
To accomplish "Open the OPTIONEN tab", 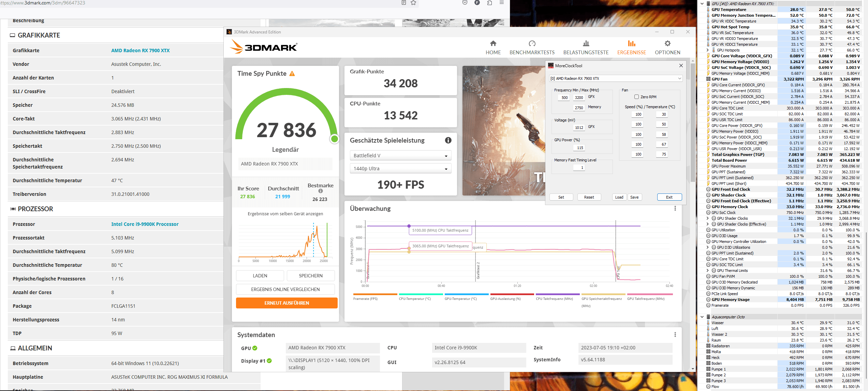I will 667,47.
